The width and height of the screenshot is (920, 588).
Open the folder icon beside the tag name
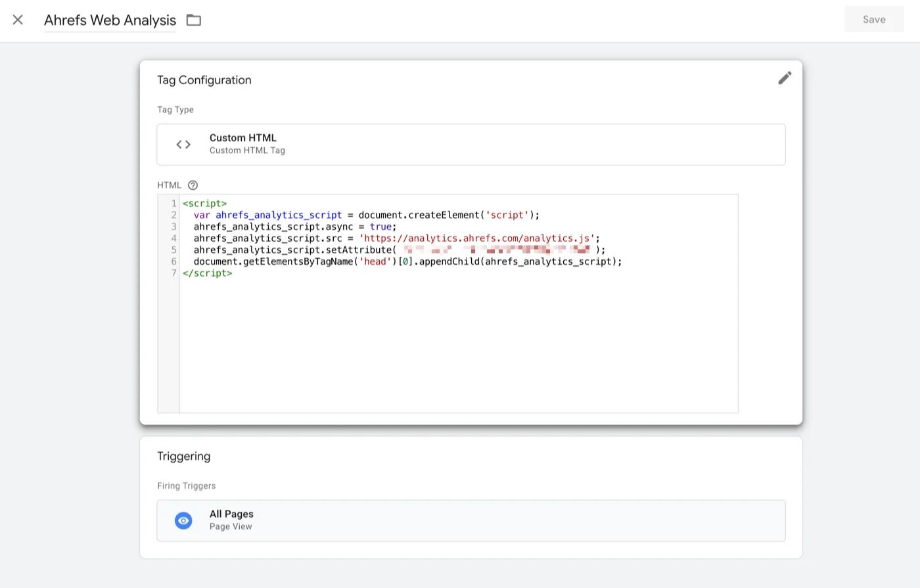[x=193, y=20]
